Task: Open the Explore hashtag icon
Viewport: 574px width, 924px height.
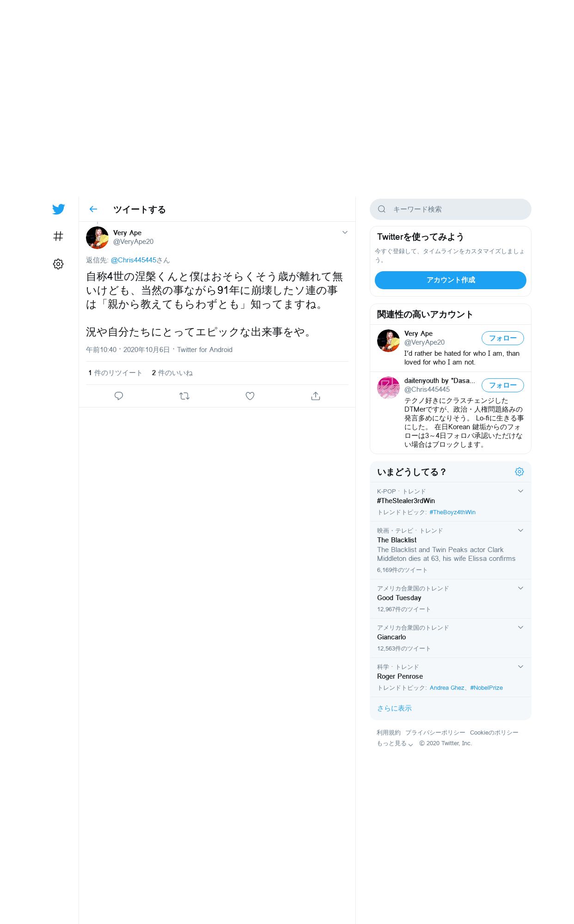Action: [58, 236]
